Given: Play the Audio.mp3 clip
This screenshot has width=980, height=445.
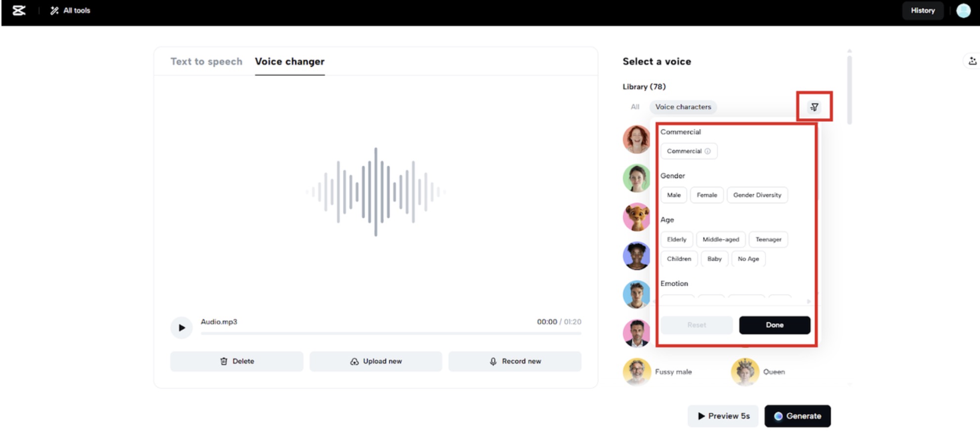Looking at the screenshot, I should [181, 327].
